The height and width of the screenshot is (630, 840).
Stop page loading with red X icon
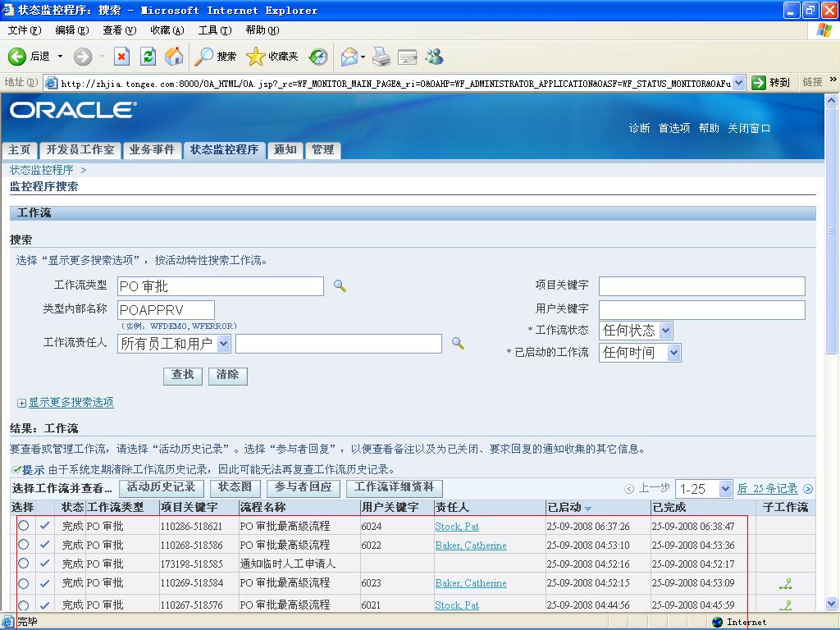click(122, 57)
